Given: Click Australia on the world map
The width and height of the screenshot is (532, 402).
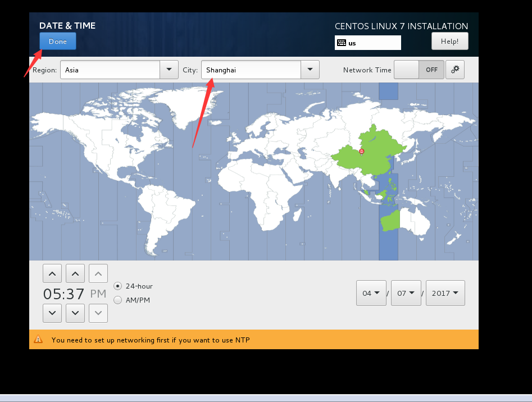Looking at the screenshot, I should (x=406, y=221).
